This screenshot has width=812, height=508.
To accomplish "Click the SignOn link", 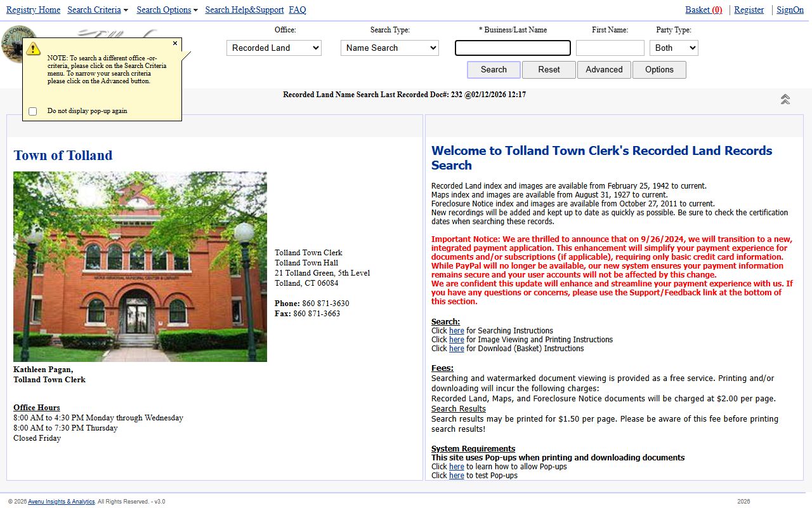I will pos(790,10).
